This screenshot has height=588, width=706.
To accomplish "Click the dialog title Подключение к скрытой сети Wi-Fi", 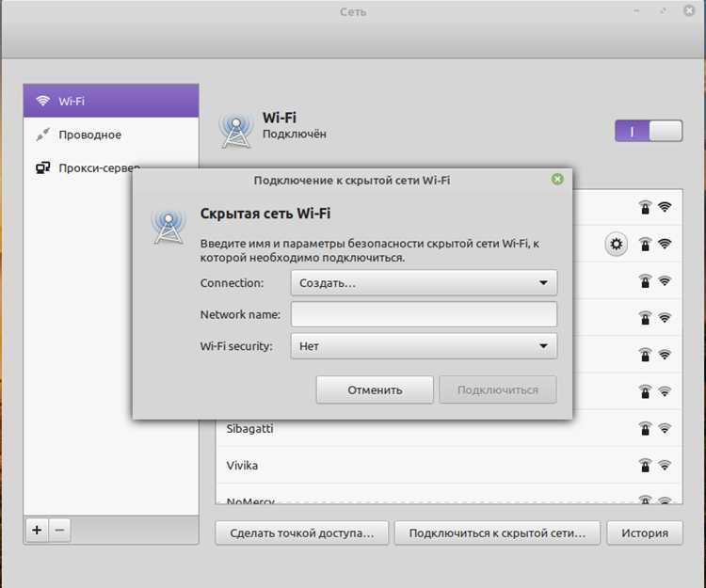I will pos(352,180).
